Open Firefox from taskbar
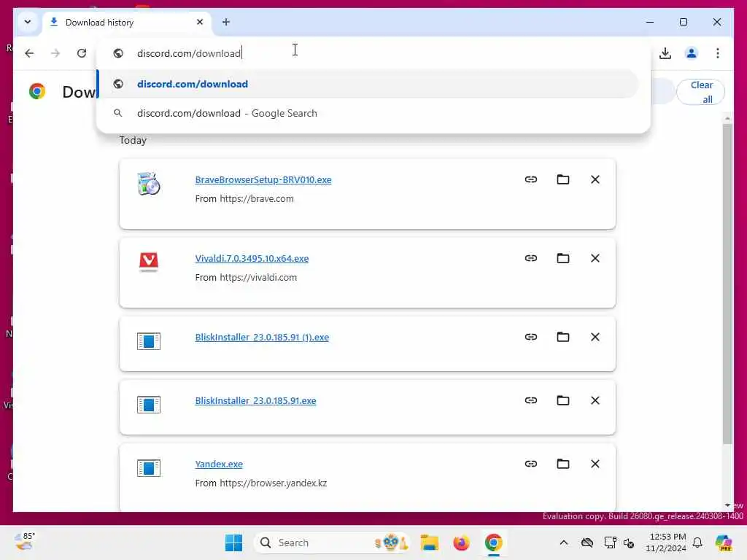 tap(461, 542)
